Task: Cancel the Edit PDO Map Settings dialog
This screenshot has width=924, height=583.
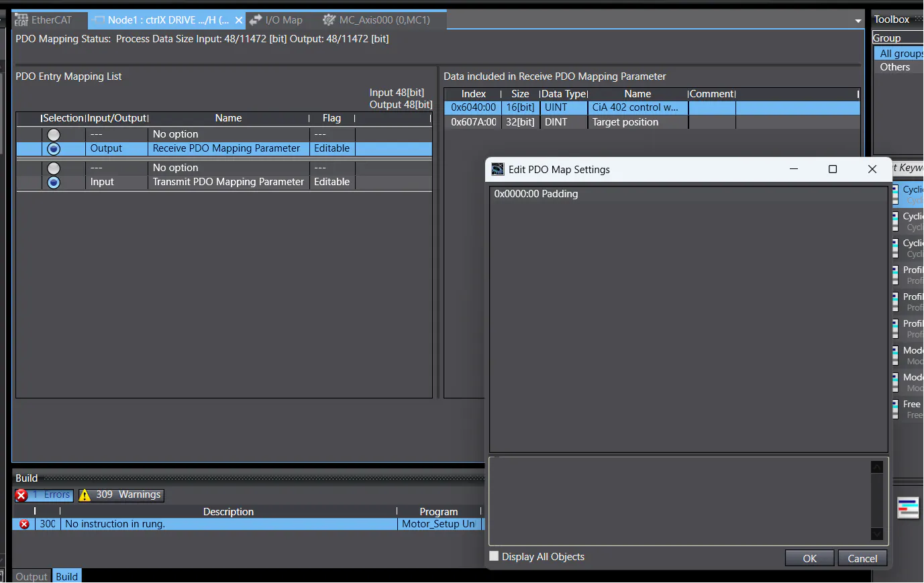Action: tap(862, 558)
